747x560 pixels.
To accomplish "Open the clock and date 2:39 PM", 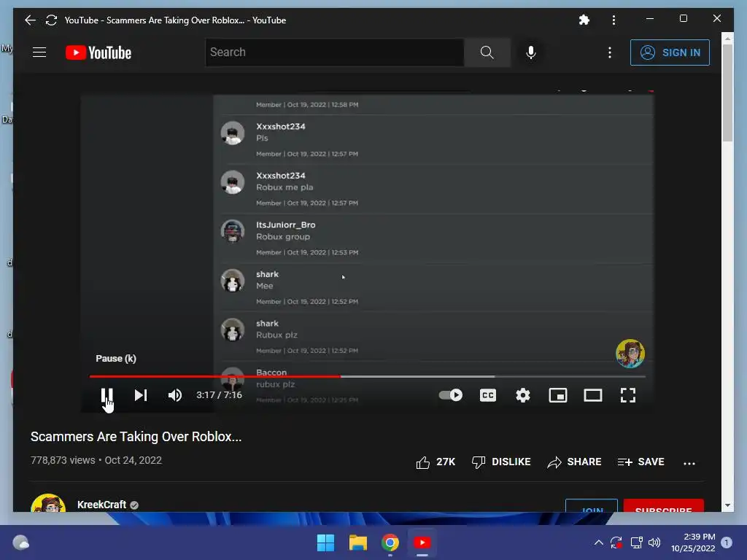I will [693, 542].
